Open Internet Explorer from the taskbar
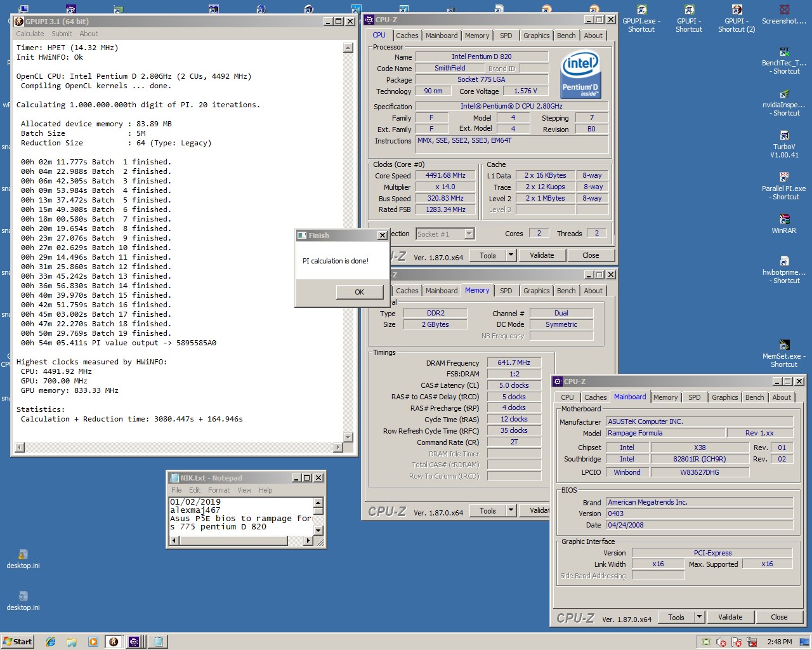Image resolution: width=812 pixels, height=650 pixels. tap(51, 642)
